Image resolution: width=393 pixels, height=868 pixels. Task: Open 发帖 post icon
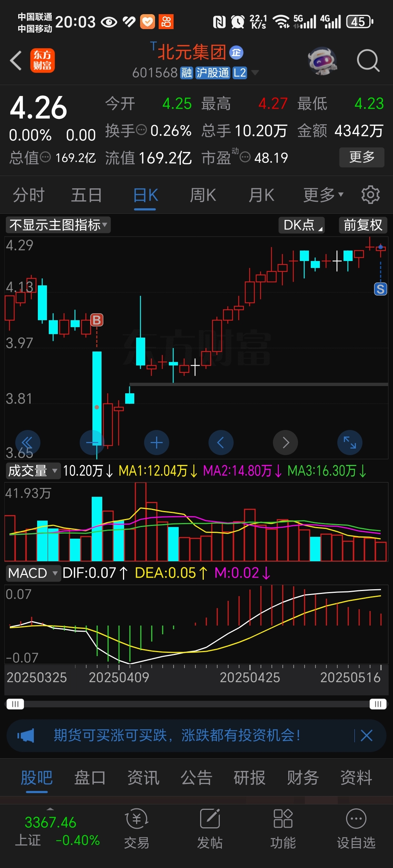coord(210,829)
